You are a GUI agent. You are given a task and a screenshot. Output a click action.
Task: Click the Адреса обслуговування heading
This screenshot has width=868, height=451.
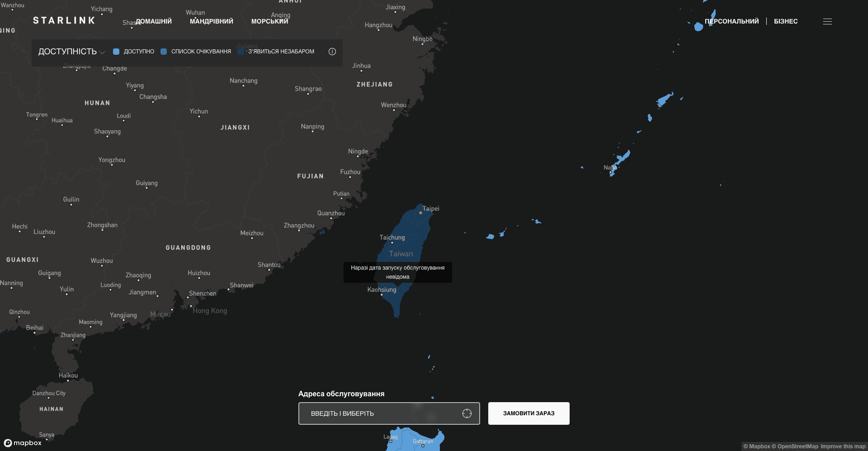[341, 394]
